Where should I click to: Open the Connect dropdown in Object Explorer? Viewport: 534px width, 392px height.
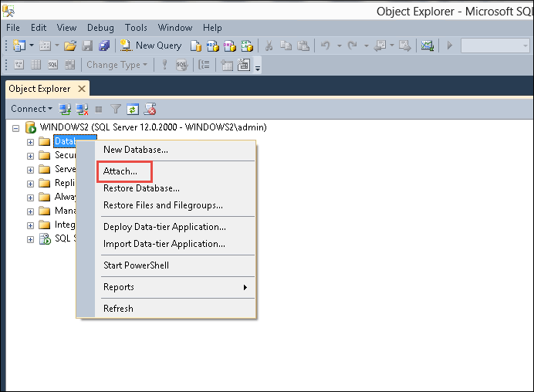pos(32,109)
